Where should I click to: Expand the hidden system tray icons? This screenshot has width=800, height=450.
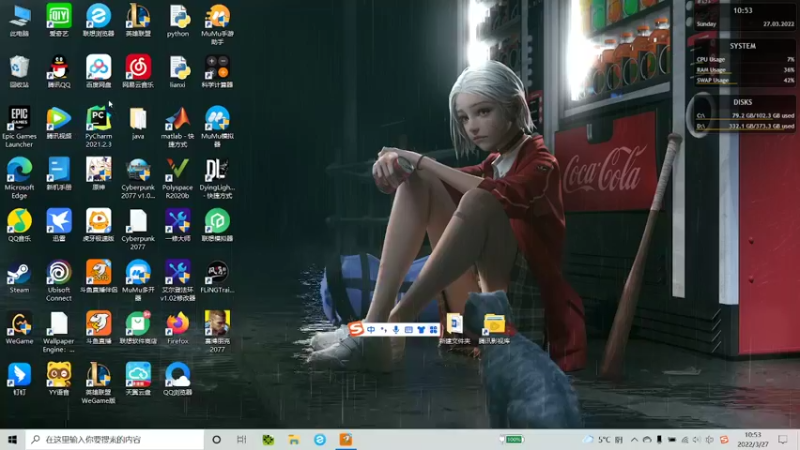634,439
